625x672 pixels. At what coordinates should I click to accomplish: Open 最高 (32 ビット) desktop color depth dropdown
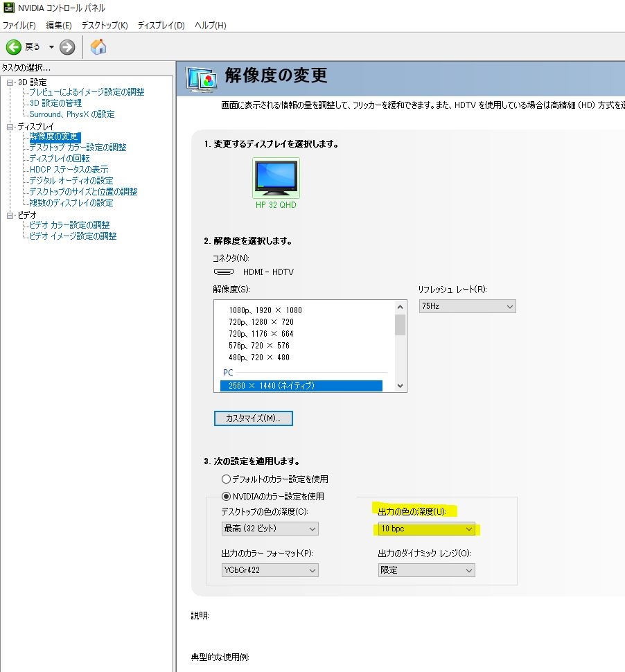[x=270, y=529]
